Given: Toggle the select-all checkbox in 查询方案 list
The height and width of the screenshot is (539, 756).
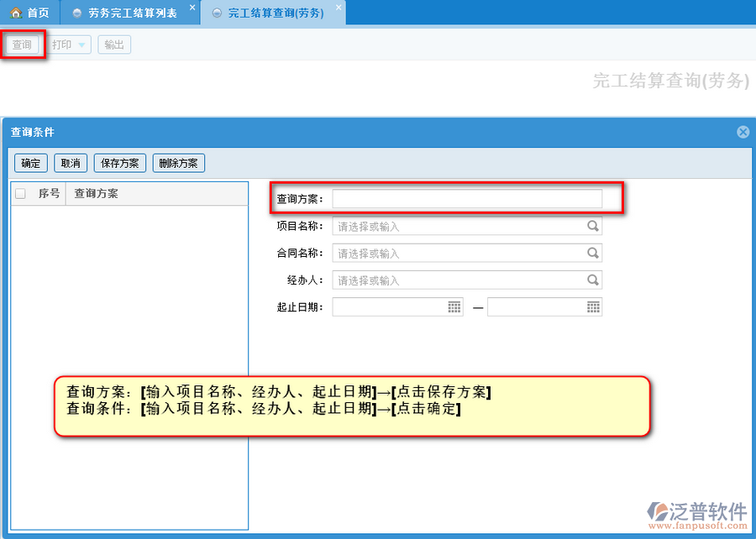Looking at the screenshot, I should (21, 194).
